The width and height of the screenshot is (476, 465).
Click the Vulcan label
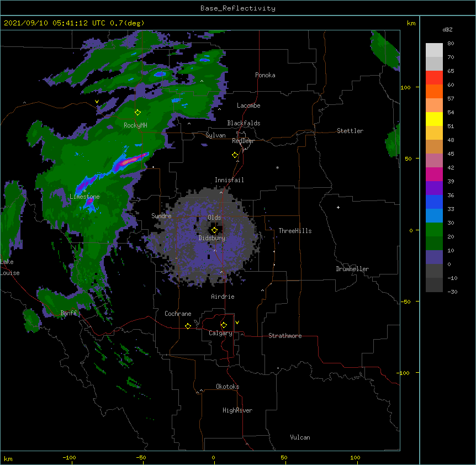(x=300, y=437)
